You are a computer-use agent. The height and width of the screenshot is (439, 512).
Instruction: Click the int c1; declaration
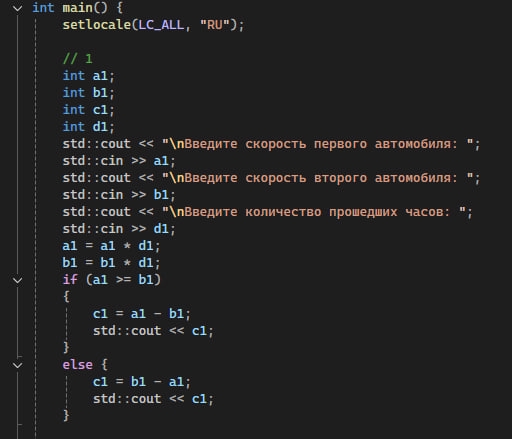[88, 110]
